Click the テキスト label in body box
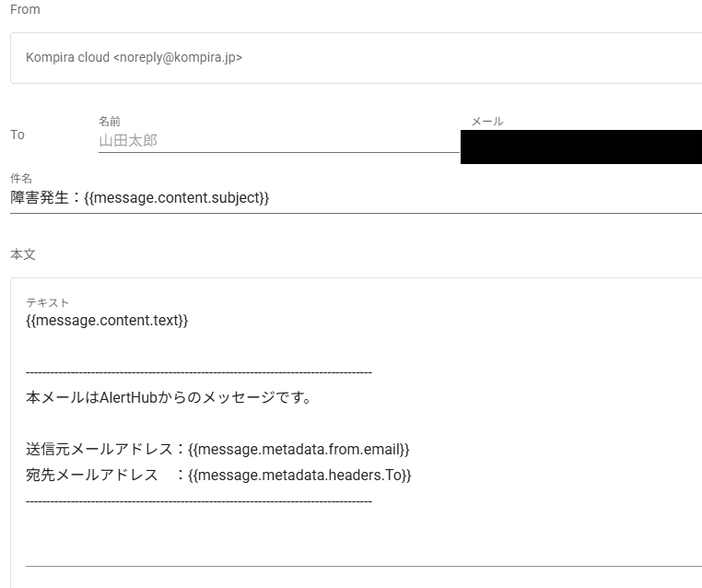 pos(47,302)
